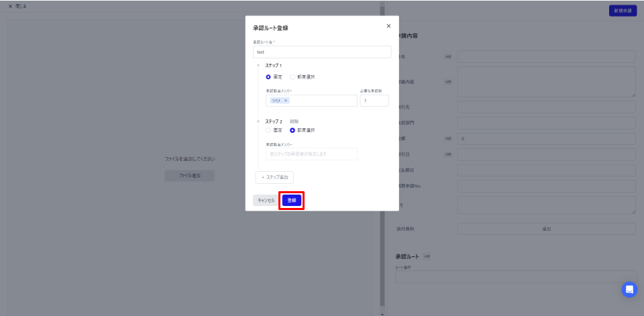Remove the ツバメ member tag
Image resolution: width=644 pixels, height=316 pixels.
pyautogui.click(x=286, y=101)
